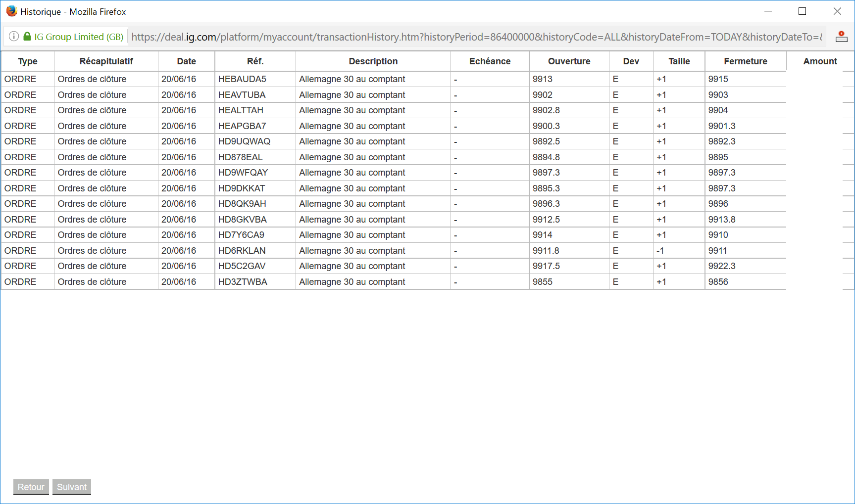Click the date in the HD6RKLAN row
Viewport: 855px width, 504px height.
(x=179, y=251)
